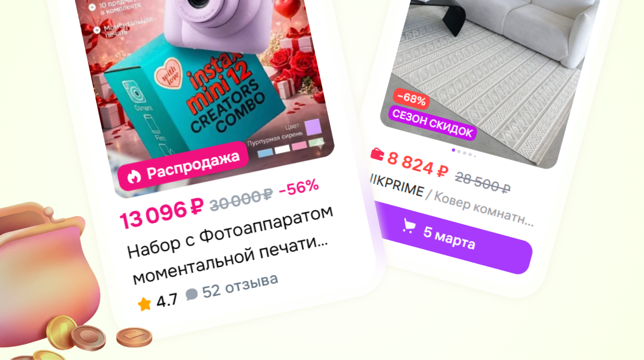The image size is (644, 360).
Task: Pick the light blue color swatch
Action: pyautogui.click(x=265, y=153)
